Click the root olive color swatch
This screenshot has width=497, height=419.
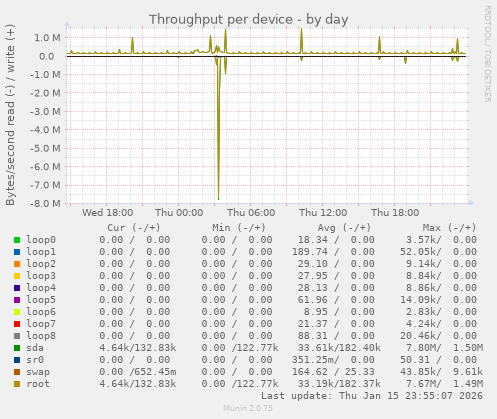pos(17,384)
